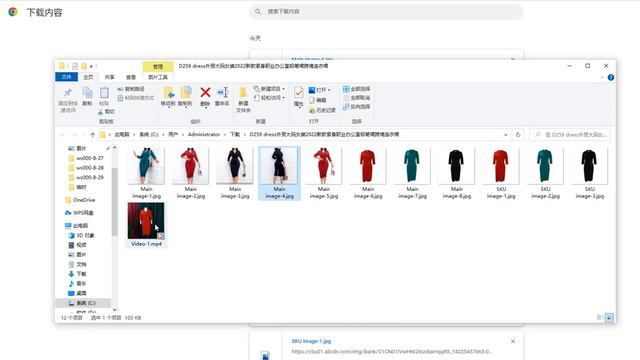Click Invert selection in the ribbon
Screen dimensions: 640x360
pyautogui.click(x=356, y=107)
